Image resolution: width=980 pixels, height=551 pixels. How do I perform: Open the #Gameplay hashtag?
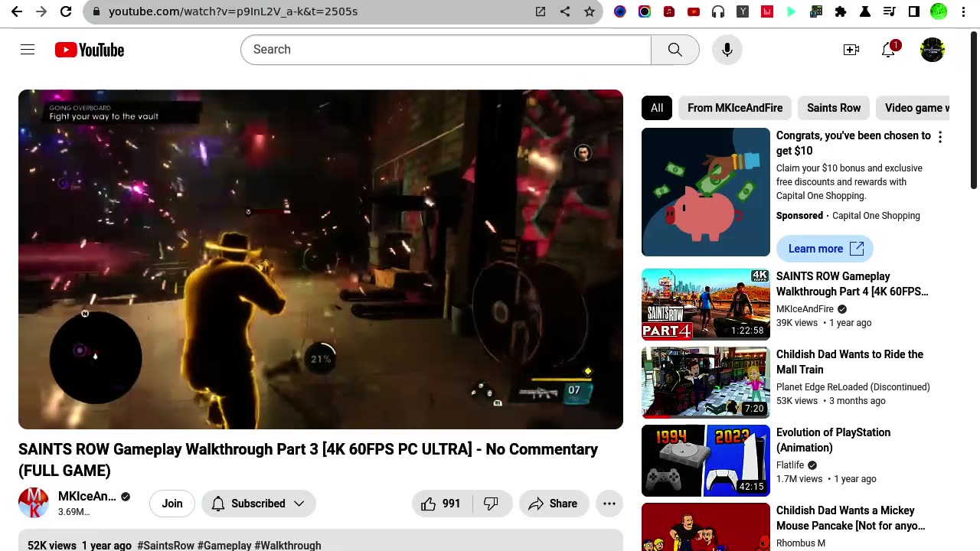pyautogui.click(x=224, y=546)
